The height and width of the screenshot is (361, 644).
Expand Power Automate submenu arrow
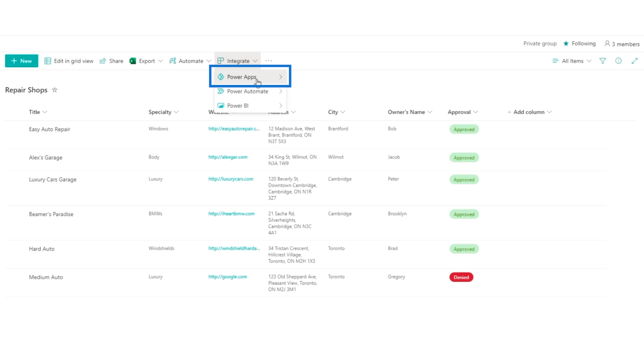[x=281, y=91]
